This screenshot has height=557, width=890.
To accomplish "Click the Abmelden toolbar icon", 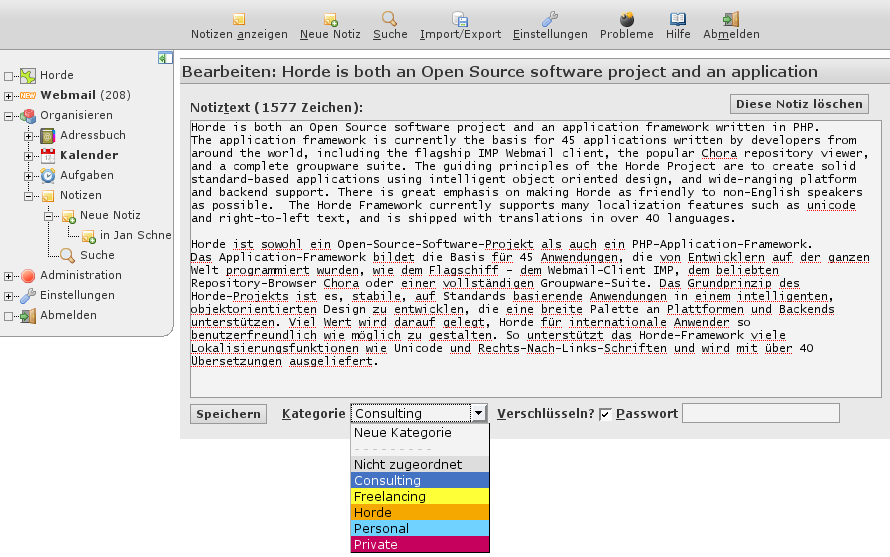I will [x=731, y=19].
